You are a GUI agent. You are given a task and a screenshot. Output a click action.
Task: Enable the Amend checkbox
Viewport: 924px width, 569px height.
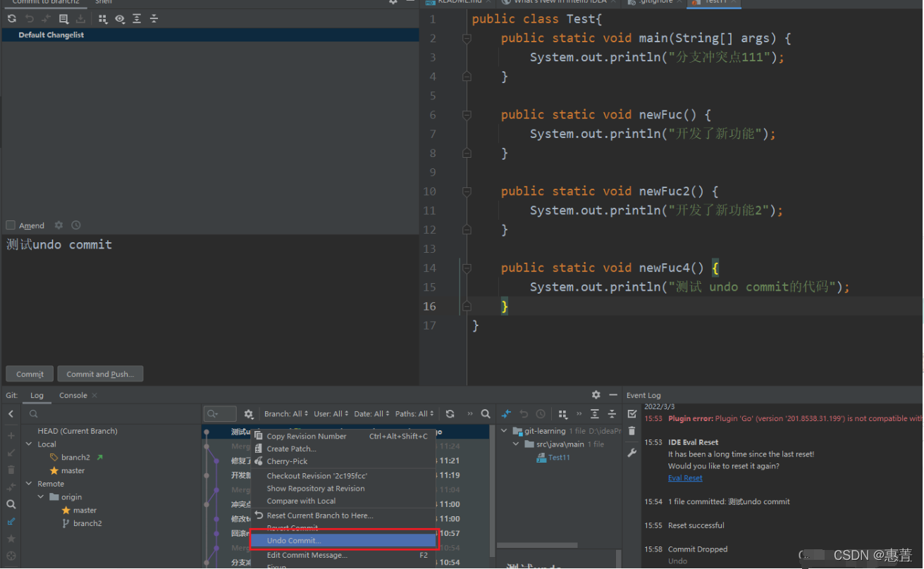click(x=11, y=225)
